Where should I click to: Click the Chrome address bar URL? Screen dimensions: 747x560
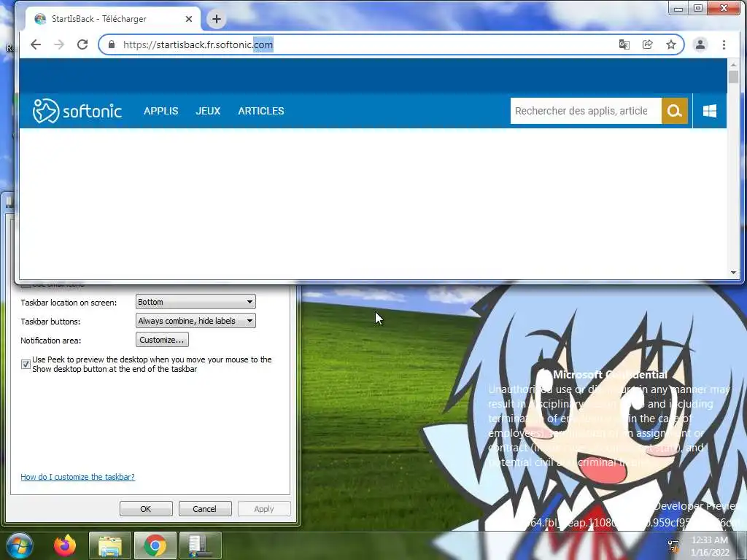(x=198, y=44)
